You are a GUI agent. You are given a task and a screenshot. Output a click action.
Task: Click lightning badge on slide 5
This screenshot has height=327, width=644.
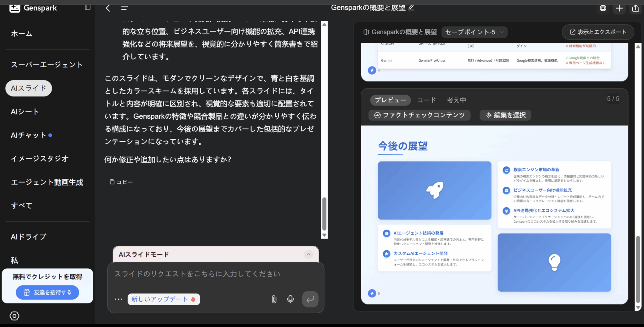tap(372, 293)
